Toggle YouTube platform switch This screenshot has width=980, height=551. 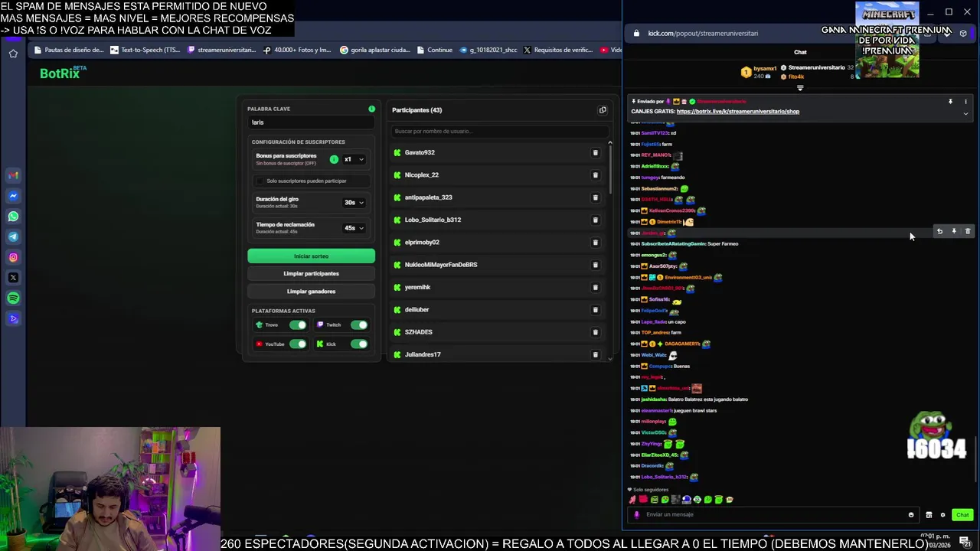tap(298, 344)
